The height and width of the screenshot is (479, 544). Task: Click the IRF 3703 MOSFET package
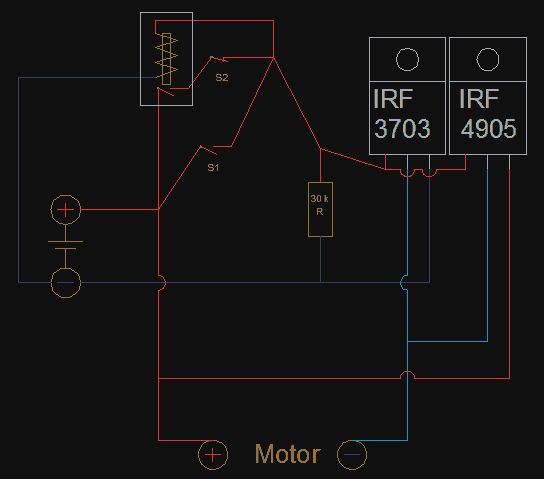tap(407, 96)
